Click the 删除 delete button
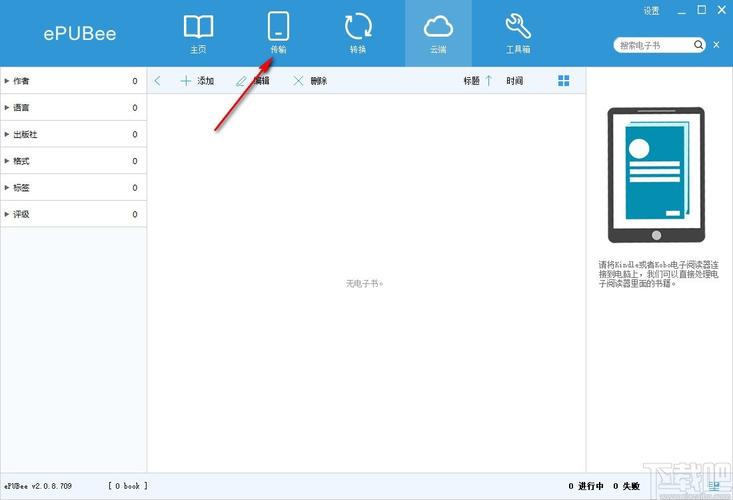 (310, 81)
